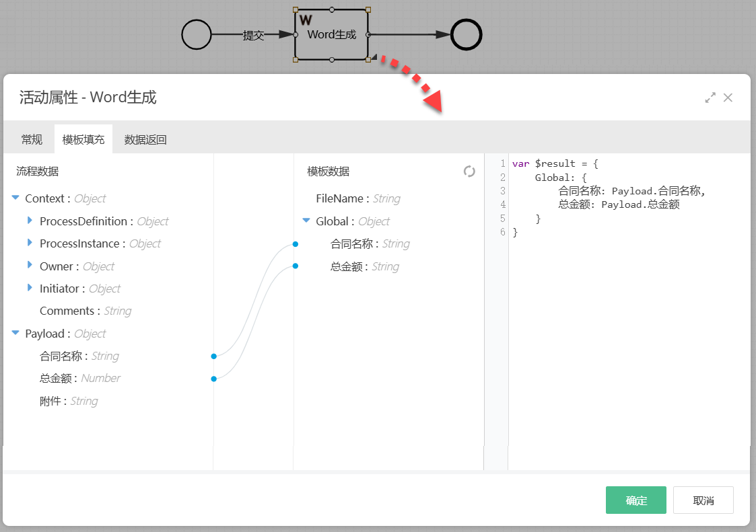Screen dimensions: 756x532
Task: Click the start event circle in the flow diagram
Action: tap(197, 34)
